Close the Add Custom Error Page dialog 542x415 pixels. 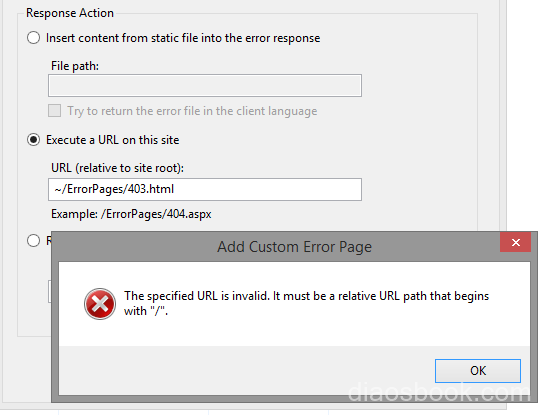pos(515,242)
